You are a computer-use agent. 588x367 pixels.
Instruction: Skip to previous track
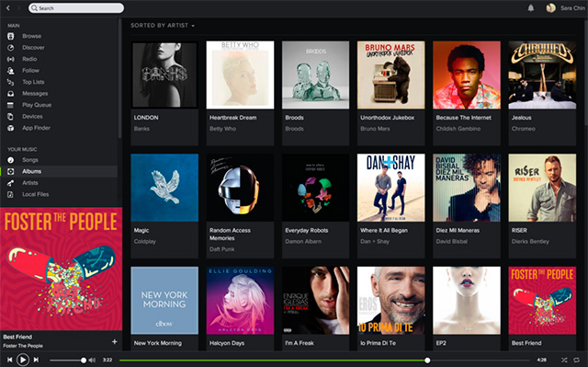[10, 360]
